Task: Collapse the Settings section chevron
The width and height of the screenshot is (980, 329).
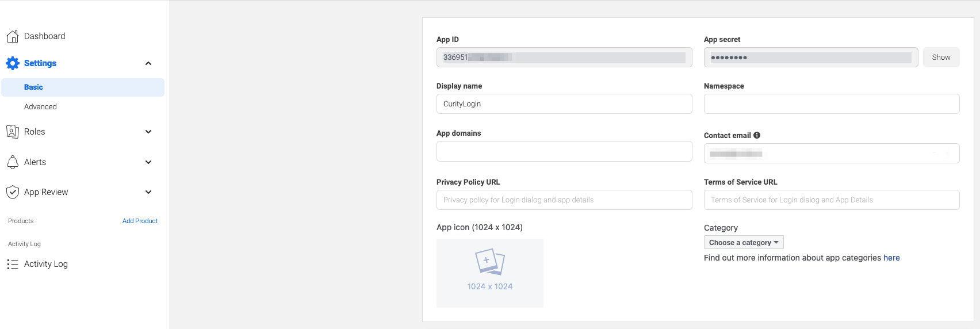Action: 148,63
